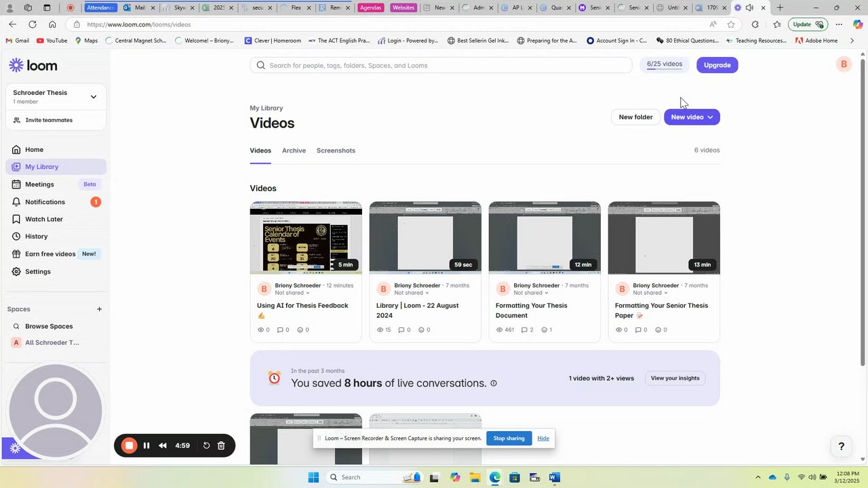
Task: Delete the current recording
Action: tap(221, 445)
